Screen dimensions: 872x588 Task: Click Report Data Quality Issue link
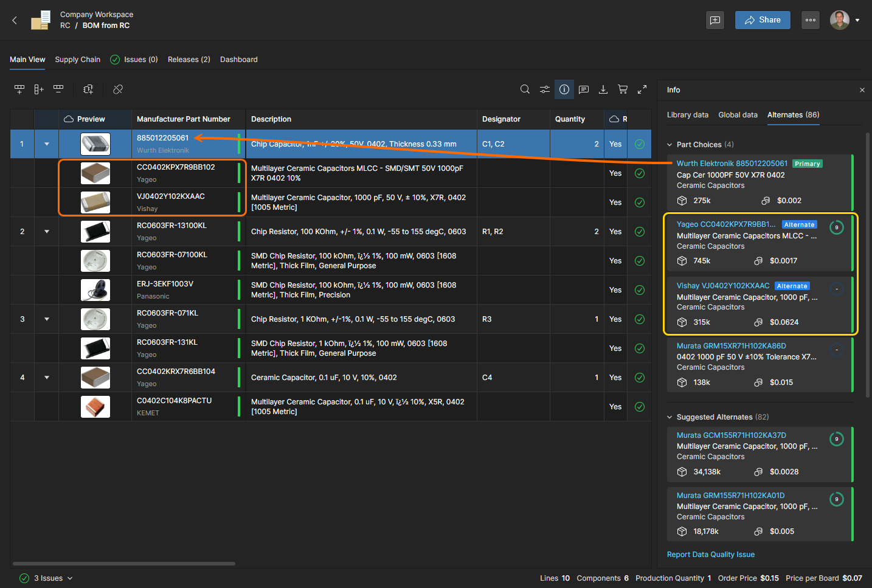coord(710,555)
